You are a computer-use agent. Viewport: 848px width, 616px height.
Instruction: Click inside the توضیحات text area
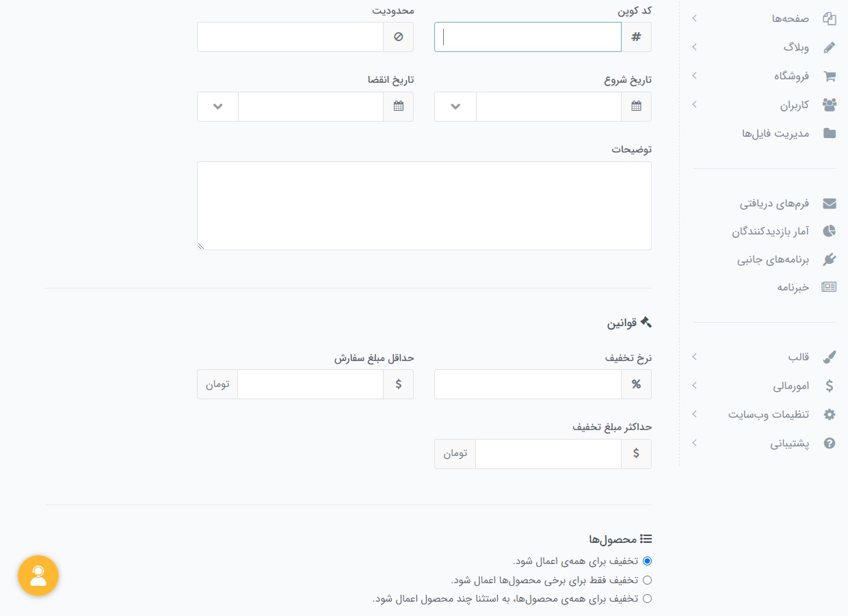point(424,205)
